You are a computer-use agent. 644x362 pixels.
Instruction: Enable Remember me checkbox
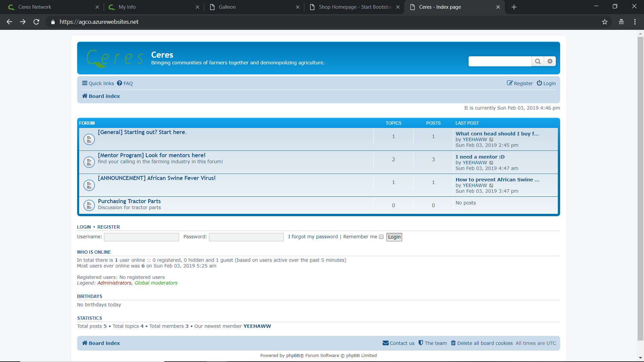[381, 237]
